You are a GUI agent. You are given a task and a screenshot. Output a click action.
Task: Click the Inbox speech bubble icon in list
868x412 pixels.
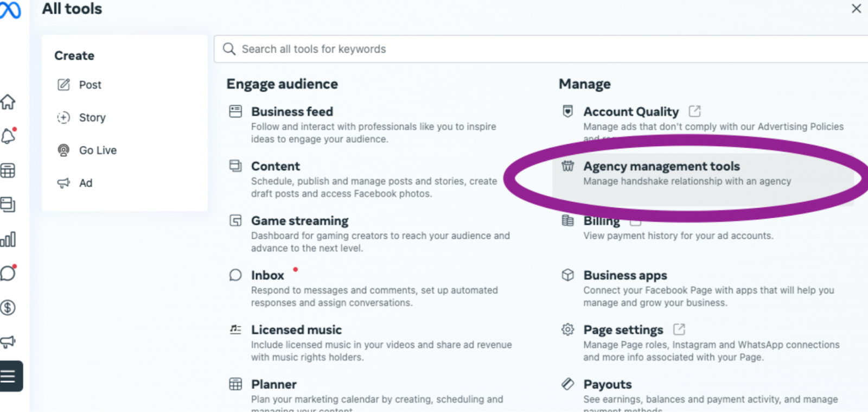[235, 275]
